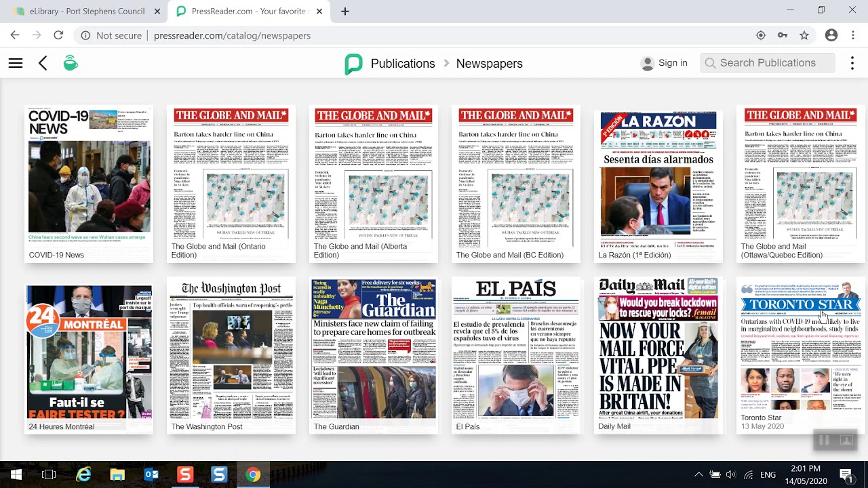The image size is (868, 488).
Task: Reload the current page
Action: (x=58, y=35)
